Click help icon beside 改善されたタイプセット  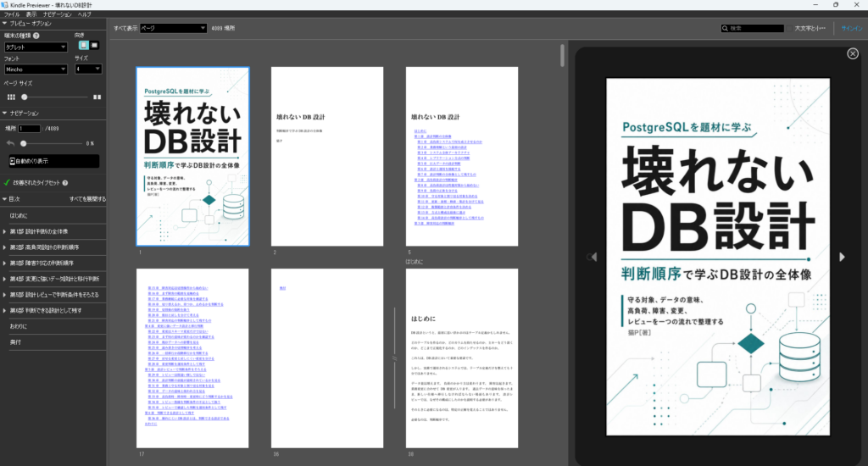pyautogui.click(x=64, y=183)
